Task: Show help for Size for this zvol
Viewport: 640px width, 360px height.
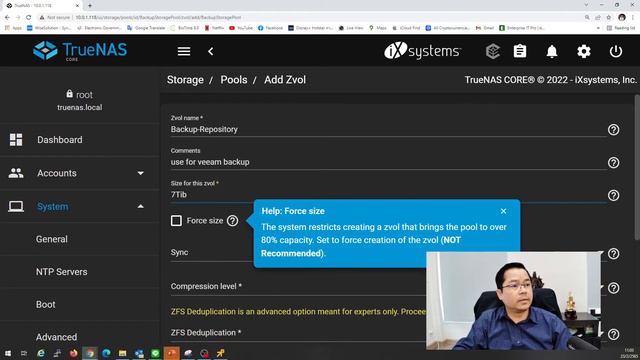Action: coord(613,195)
